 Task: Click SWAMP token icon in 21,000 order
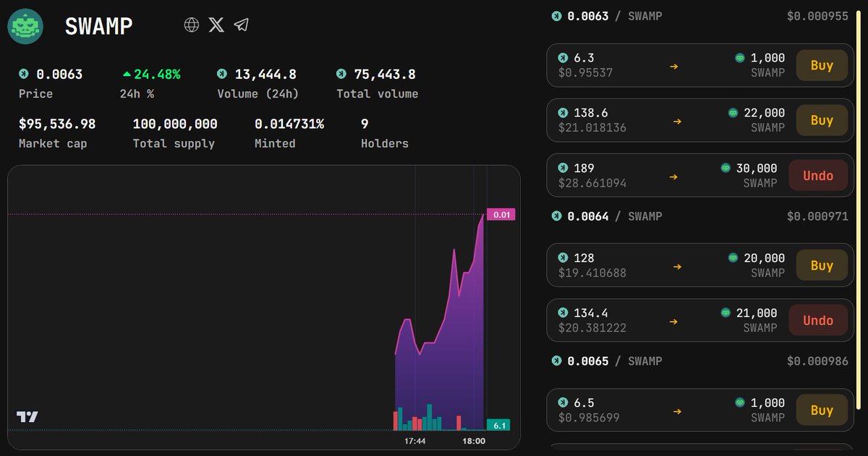pos(726,313)
